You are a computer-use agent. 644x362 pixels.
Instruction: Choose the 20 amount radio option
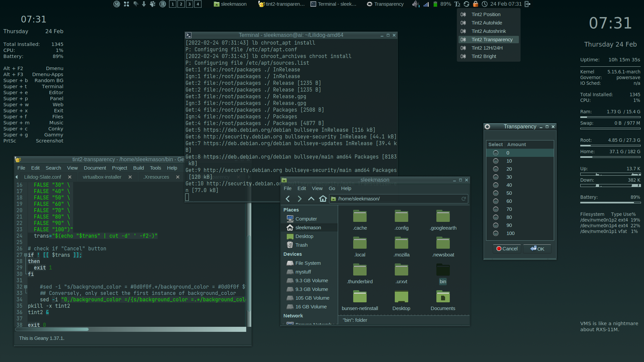495,169
